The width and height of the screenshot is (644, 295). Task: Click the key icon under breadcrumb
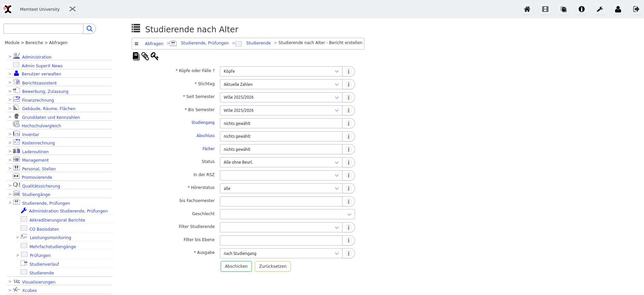(x=155, y=56)
